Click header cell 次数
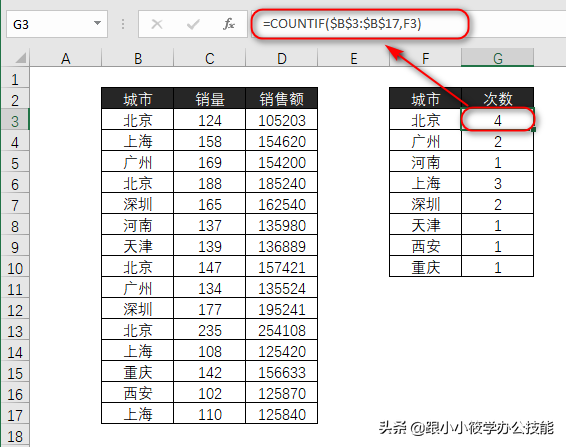 [497, 99]
